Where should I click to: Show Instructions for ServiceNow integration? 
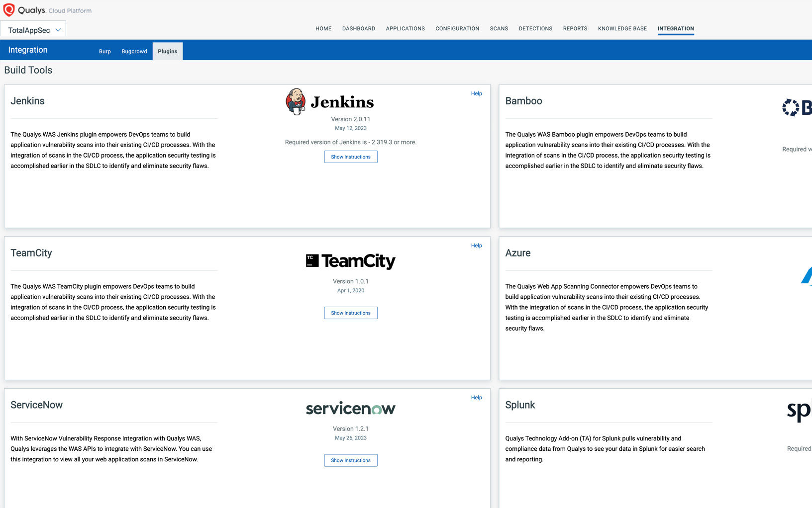pyautogui.click(x=351, y=460)
